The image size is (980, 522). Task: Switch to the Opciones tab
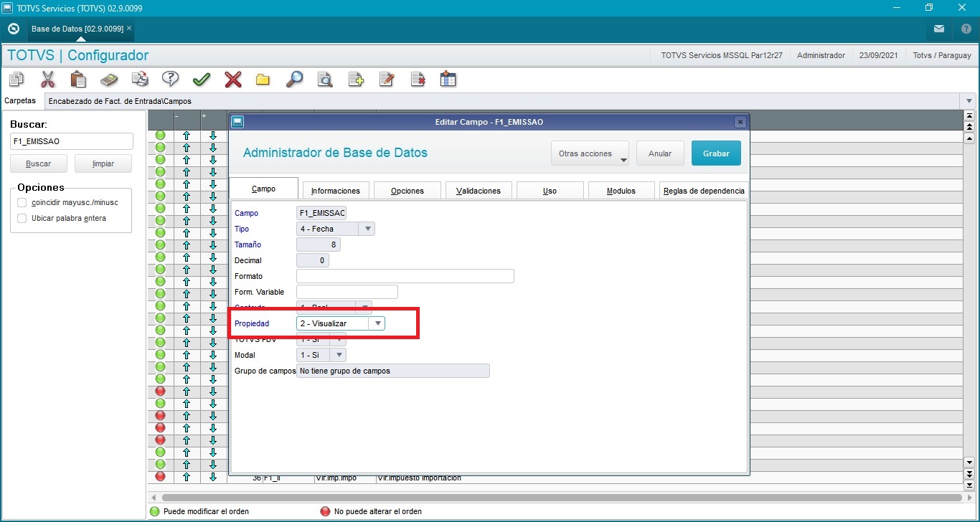407,191
